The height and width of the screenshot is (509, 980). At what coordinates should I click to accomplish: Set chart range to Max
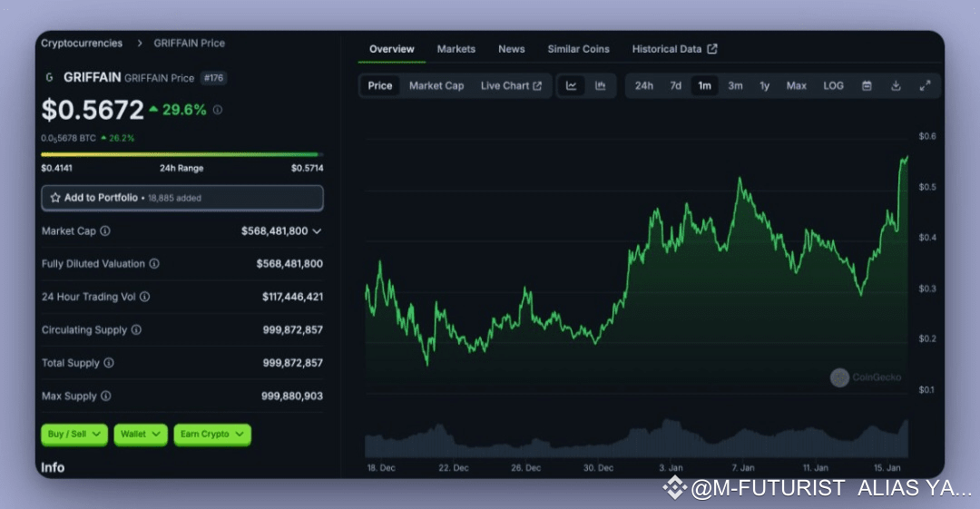click(797, 85)
